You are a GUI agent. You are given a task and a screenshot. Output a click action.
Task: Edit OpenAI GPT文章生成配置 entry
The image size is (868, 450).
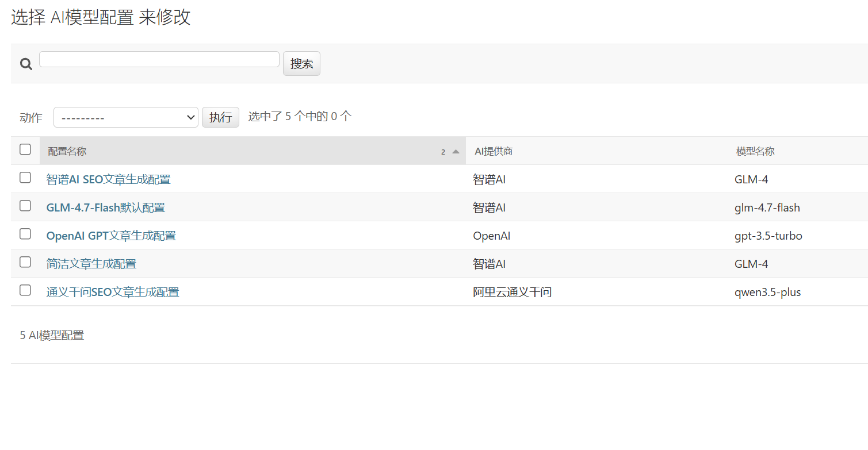111,236
